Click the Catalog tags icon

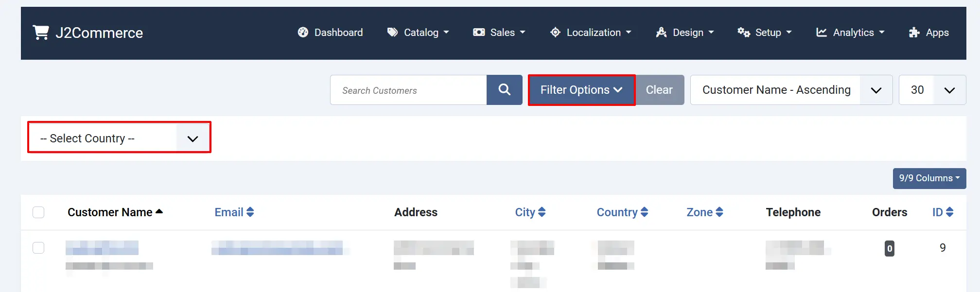(392, 33)
